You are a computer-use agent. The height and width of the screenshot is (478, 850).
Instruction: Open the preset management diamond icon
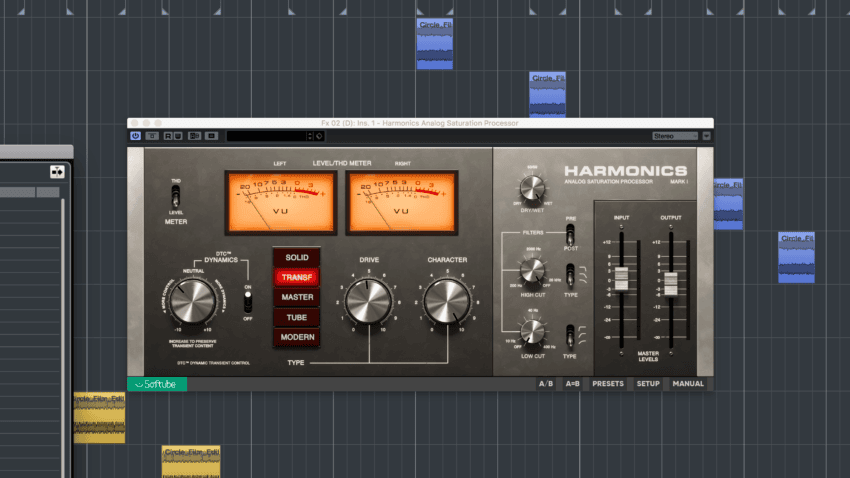point(319,136)
